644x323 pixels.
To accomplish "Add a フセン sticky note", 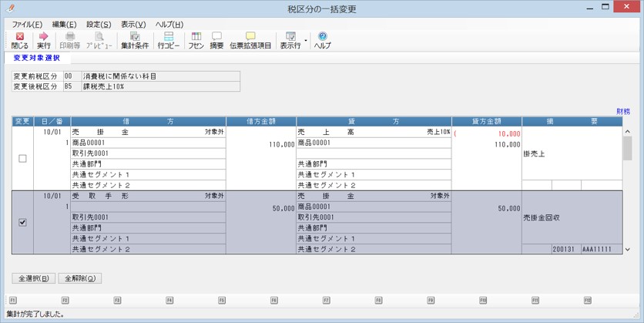I will coord(196,41).
